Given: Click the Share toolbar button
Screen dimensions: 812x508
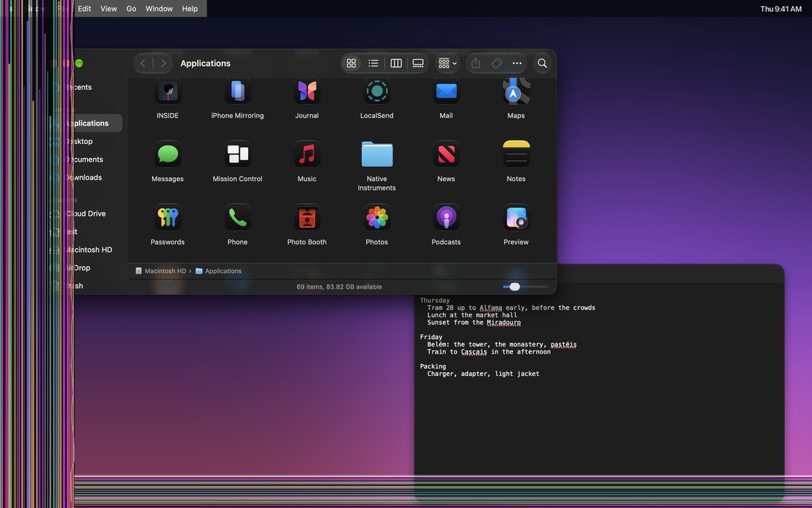Looking at the screenshot, I should point(476,63).
